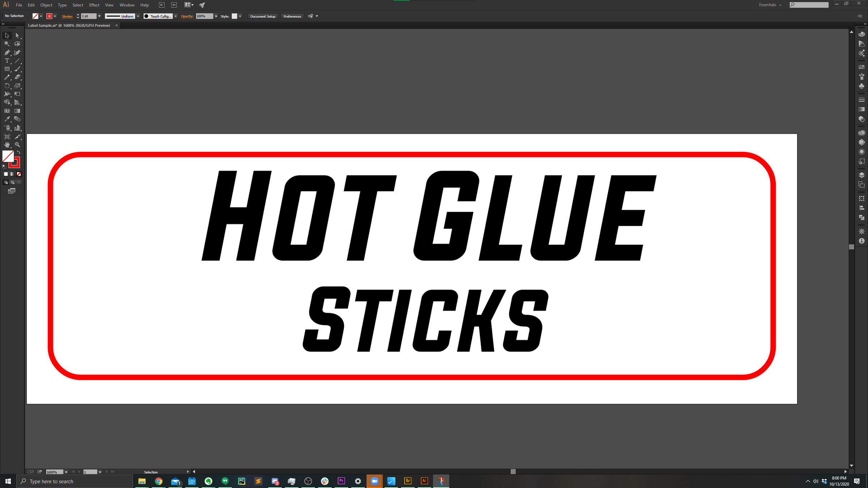Select the Pen tool

[7, 52]
